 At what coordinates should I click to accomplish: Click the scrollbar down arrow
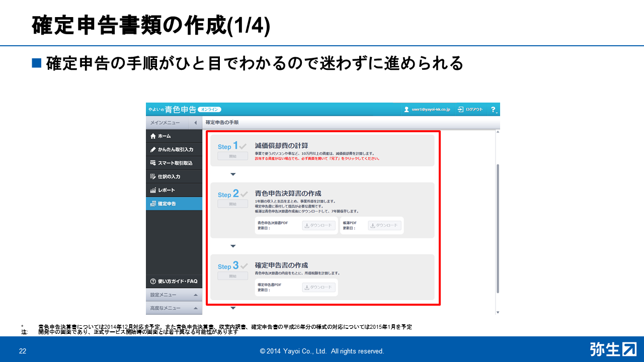click(498, 312)
